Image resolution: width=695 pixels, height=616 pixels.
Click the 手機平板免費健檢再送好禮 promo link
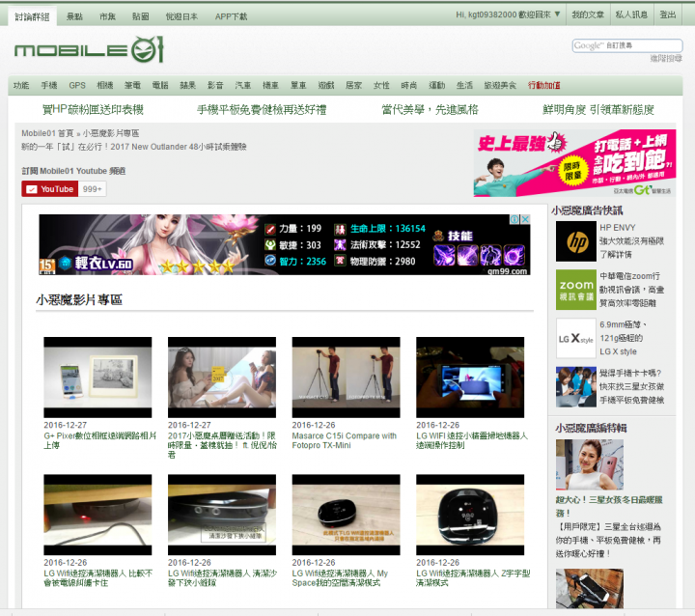point(262,109)
